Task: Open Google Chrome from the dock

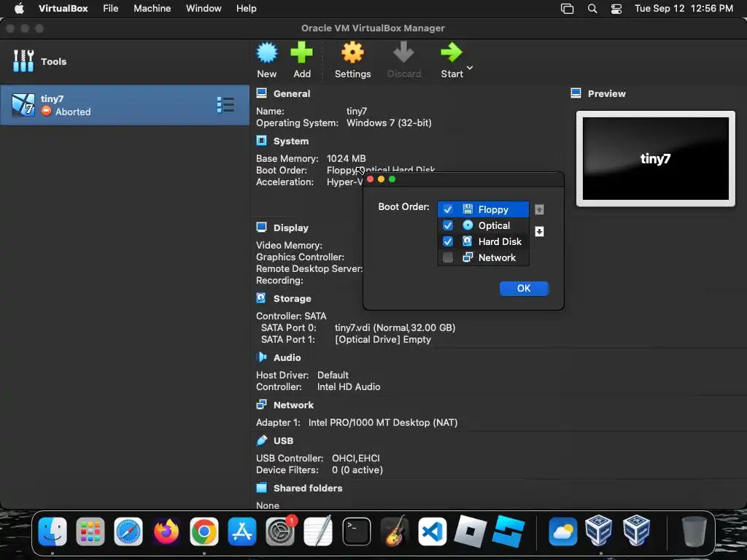Action: [x=204, y=531]
